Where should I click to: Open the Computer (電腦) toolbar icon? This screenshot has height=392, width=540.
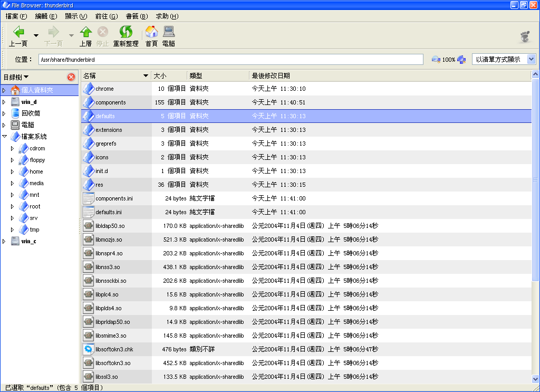pos(169,32)
